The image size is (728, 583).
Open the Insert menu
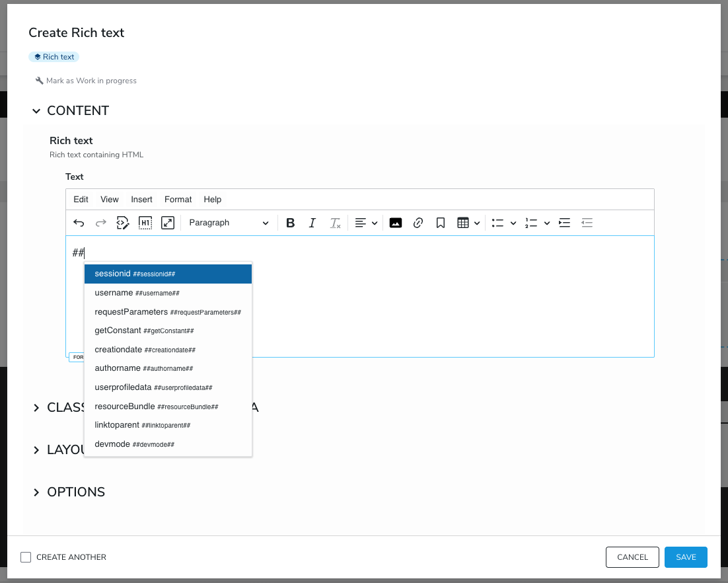pos(141,199)
